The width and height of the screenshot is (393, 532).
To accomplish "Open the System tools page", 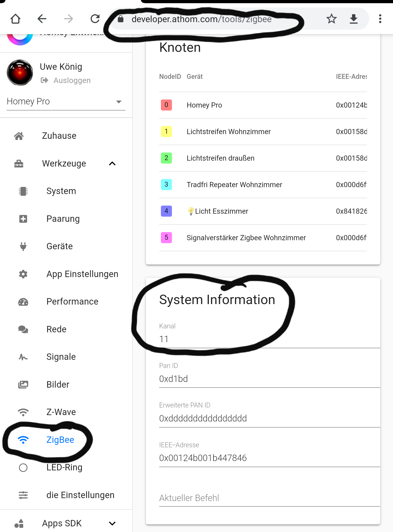I will pos(61,191).
